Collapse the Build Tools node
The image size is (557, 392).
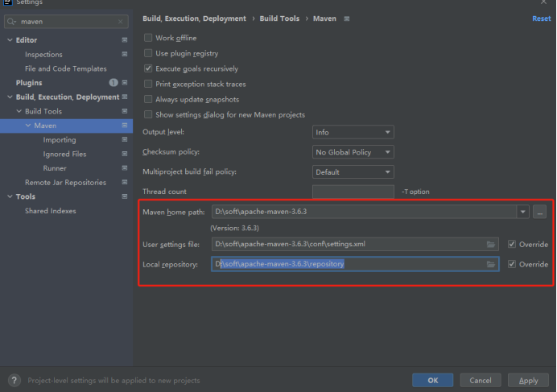(19, 111)
